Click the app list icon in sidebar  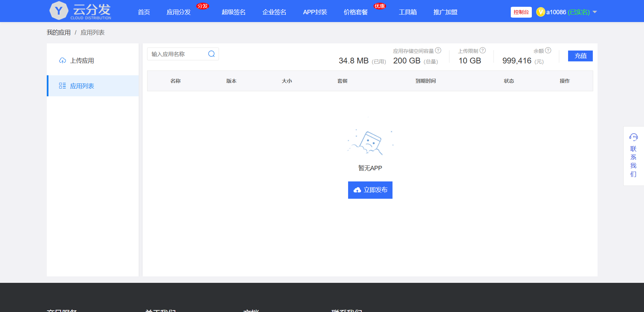[x=62, y=86]
